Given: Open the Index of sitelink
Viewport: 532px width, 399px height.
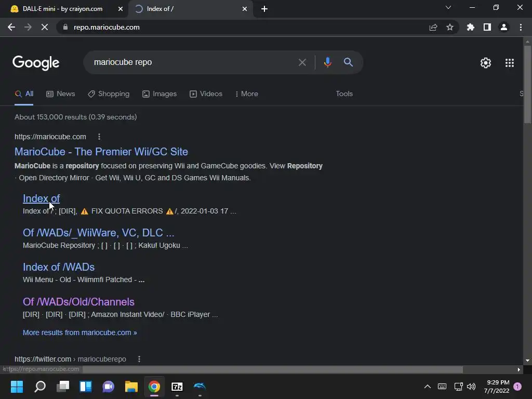Looking at the screenshot, I should point(41,198).
